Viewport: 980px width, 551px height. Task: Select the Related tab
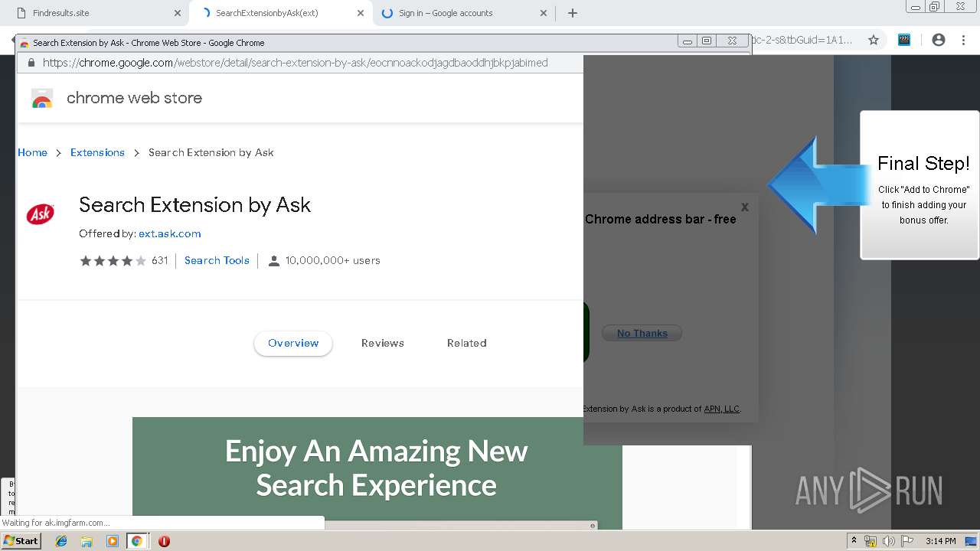coord(467,343)
